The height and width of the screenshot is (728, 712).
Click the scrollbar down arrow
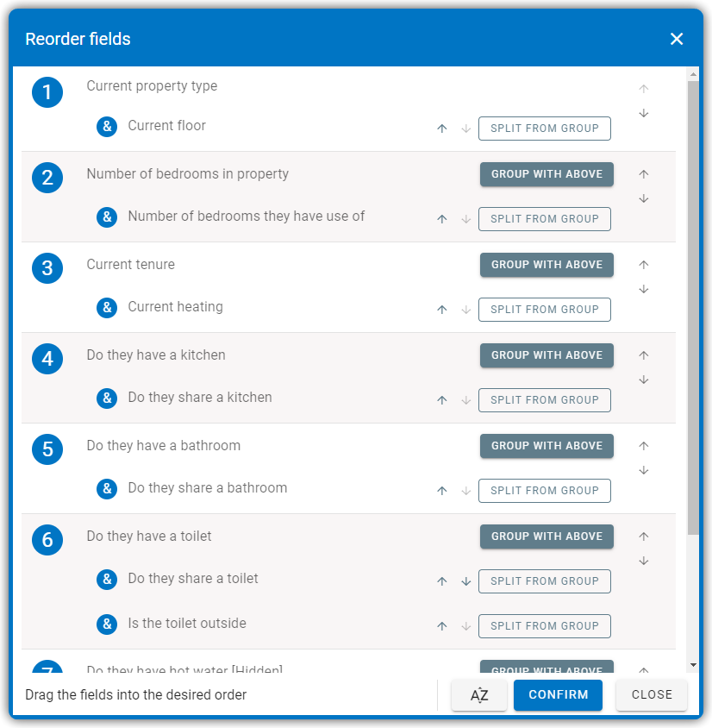pyautogui.click(x=693, y=665)
